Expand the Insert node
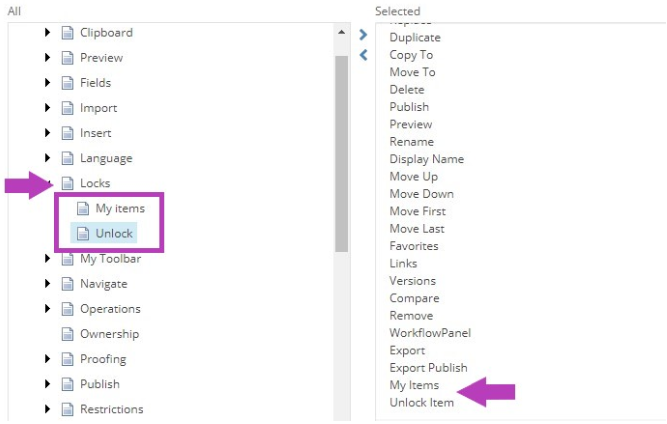The width and height of the screenshot is (667, 424). coord(47,133)
